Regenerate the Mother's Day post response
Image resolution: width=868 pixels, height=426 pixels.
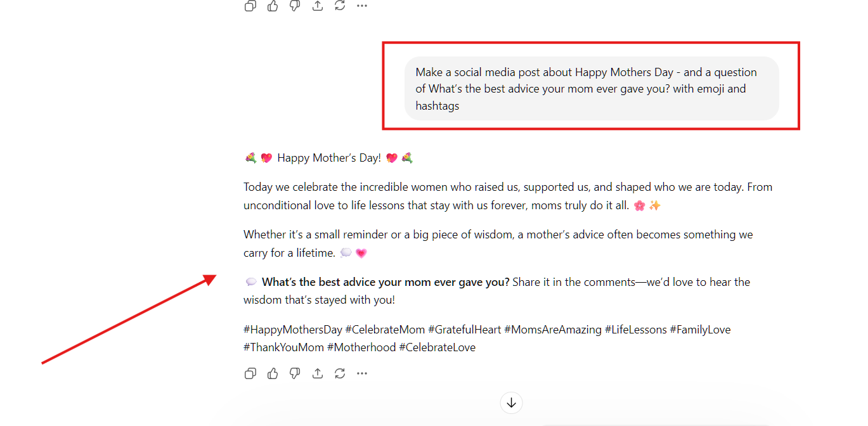[x=340, y=373]
